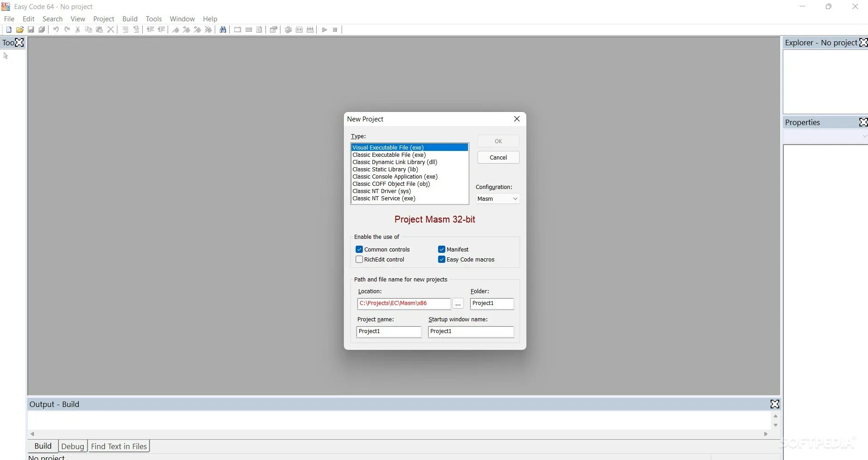Select Classic Executable File (exe) type
868x460 pixels.
click(410, 155)
